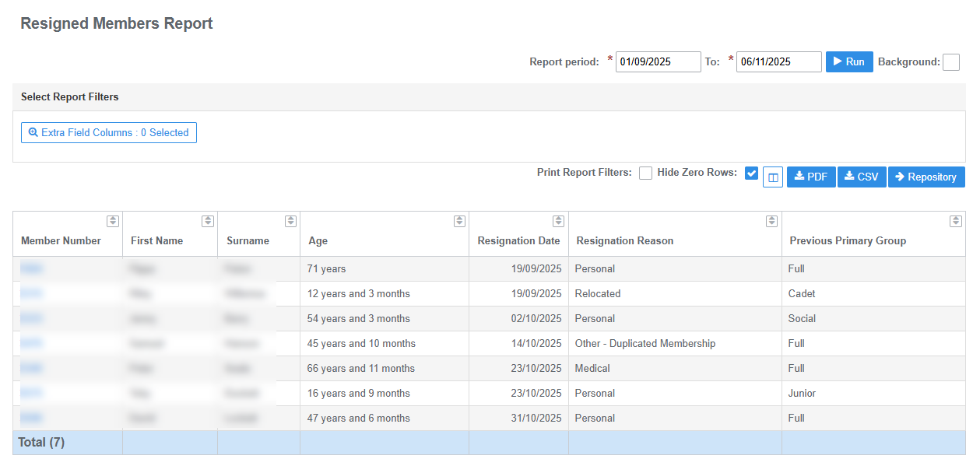Select the 31/10/2025 resignation date cell

518,418
